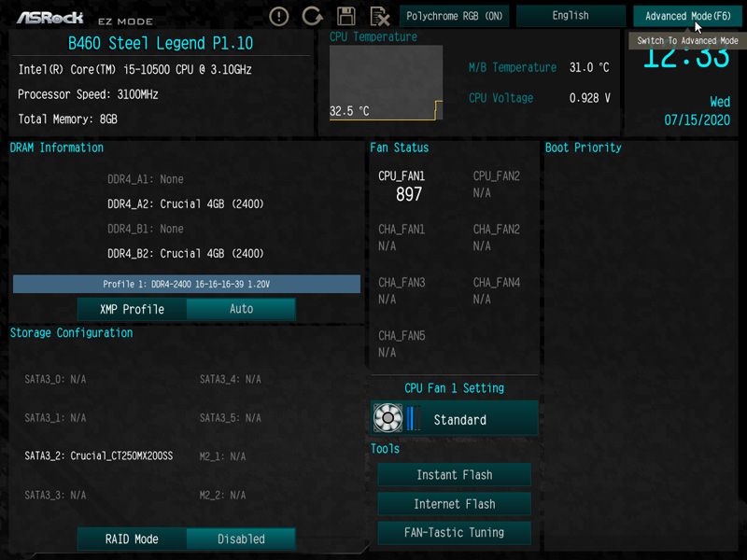Click the fan icon in CPU Fan 1 Setting
Image resolution: width=747 pixels, height=560 pixels.
pos(388,417)
